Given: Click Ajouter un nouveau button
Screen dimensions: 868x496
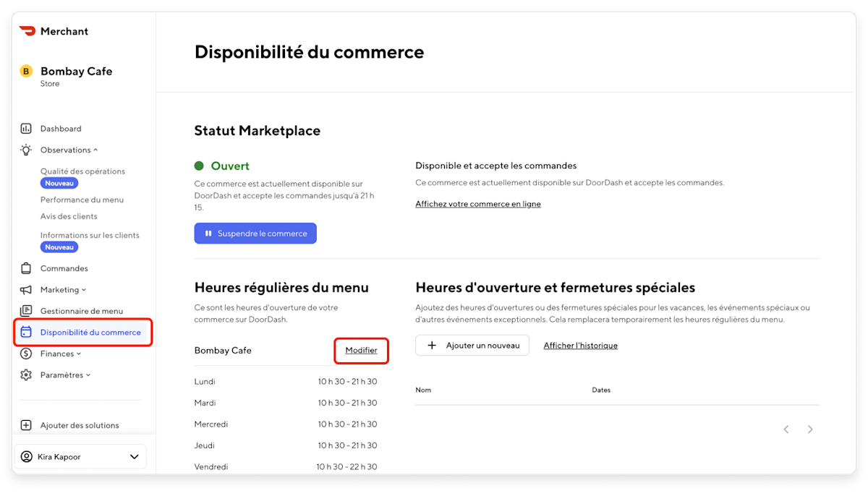Looking at the screenshot, I should pyautogui.click(x=472, y=346).
